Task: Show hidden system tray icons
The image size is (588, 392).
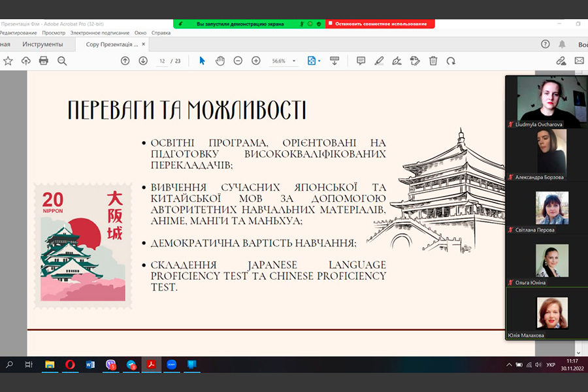Action: tap(509, 365)
